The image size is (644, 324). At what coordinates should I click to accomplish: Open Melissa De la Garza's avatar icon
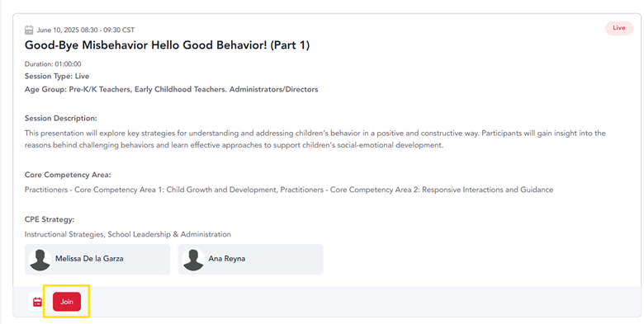click(40, 260)
